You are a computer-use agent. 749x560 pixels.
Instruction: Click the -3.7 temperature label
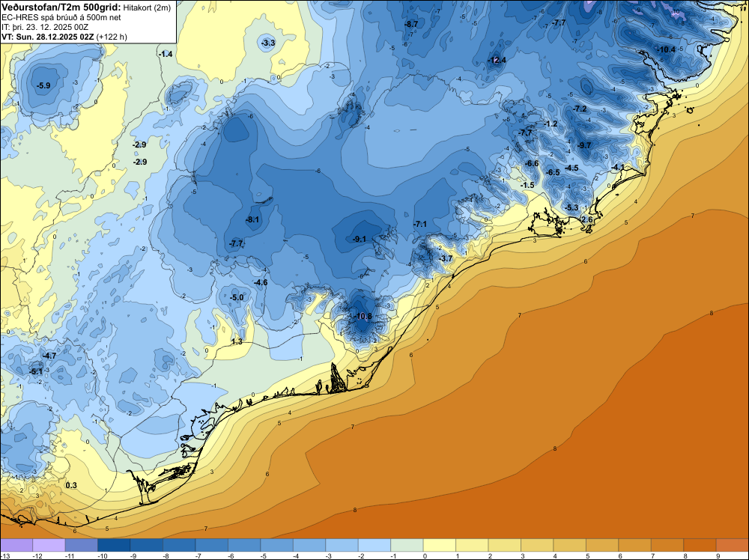445,259
